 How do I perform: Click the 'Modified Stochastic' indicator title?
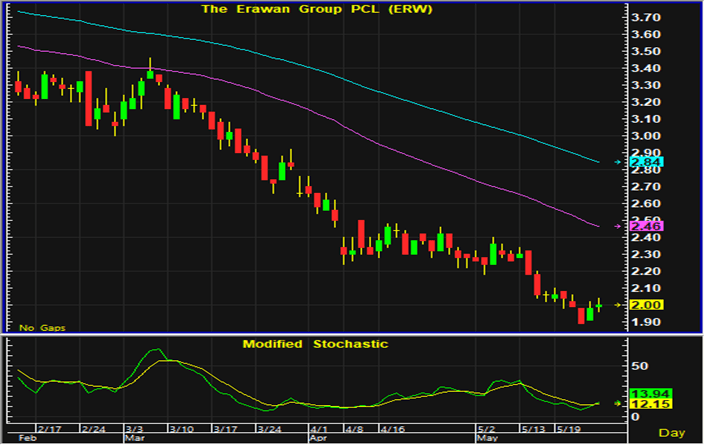tap(315, 344)
